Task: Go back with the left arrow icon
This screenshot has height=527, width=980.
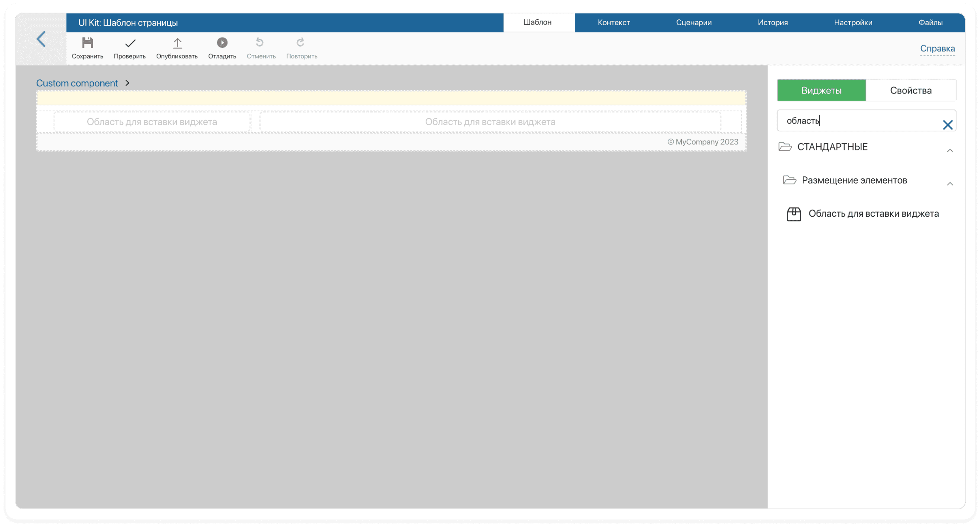Action: (x=41, y=39)
